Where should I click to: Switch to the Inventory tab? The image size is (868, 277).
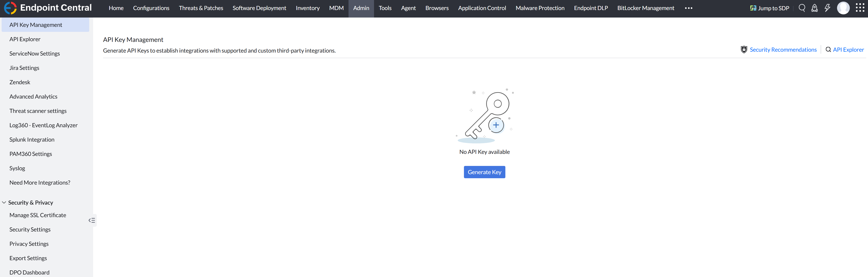point(307,8)
